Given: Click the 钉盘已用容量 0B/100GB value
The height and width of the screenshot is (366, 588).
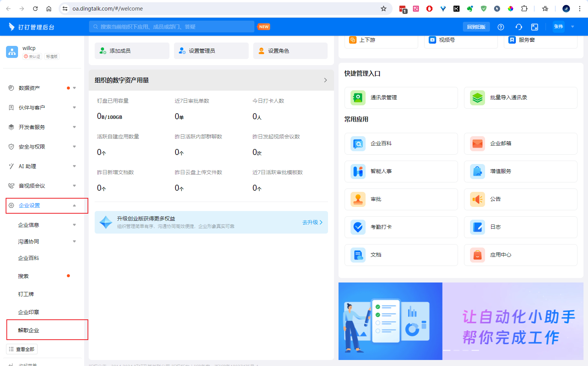Looking at the screenshot, I should click(109, 117).
